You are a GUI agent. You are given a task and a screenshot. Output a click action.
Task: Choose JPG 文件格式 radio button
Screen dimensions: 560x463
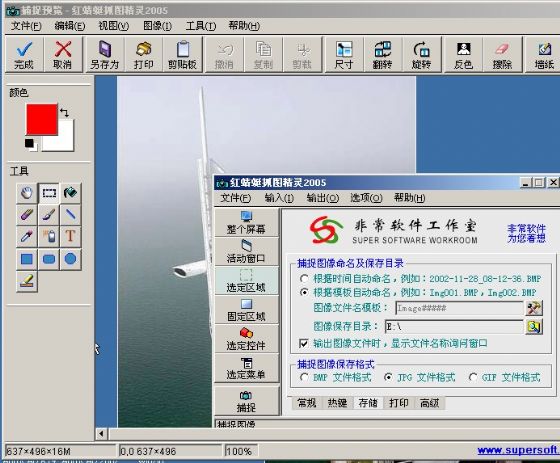click(388, 377)
